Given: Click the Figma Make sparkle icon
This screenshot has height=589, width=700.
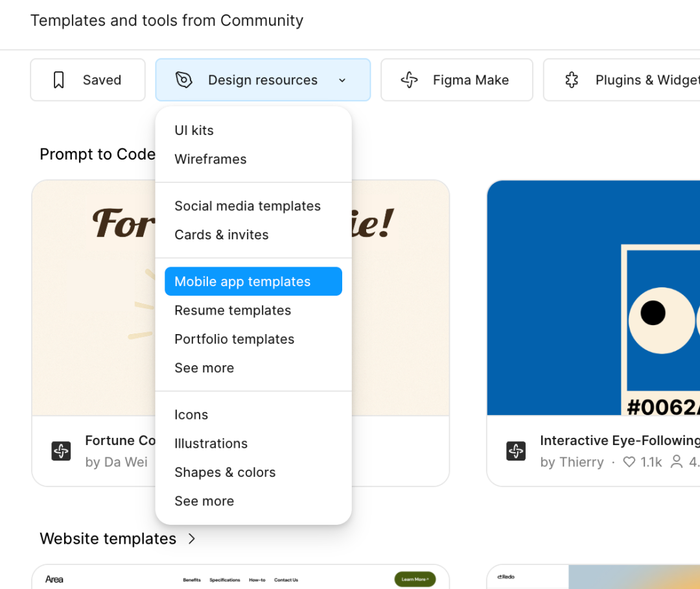Looking at the screenshot, I should point(409,80).
